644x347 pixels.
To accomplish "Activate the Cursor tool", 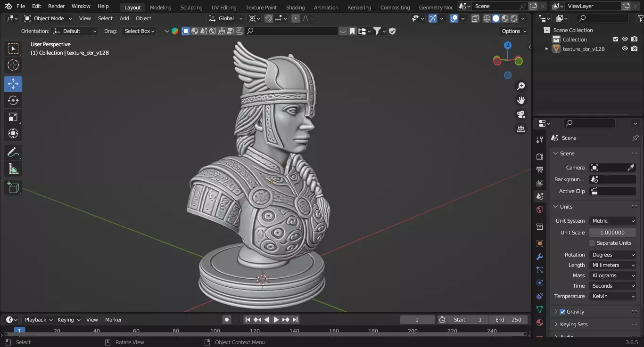I will tap(13, 65).
